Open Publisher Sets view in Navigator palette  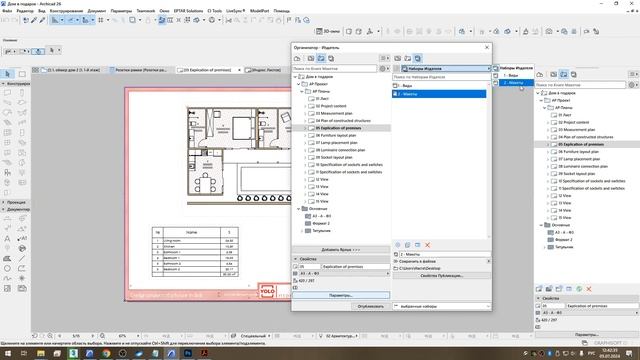[x=574, y=74]
